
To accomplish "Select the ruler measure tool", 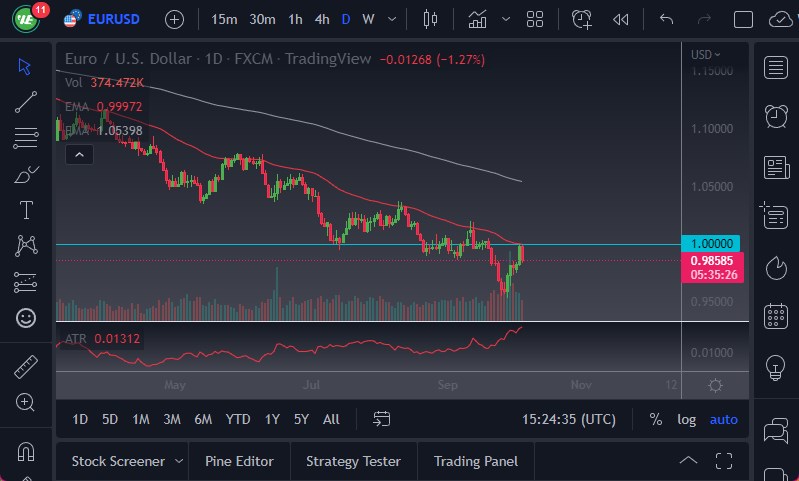I will coord(26,366).
